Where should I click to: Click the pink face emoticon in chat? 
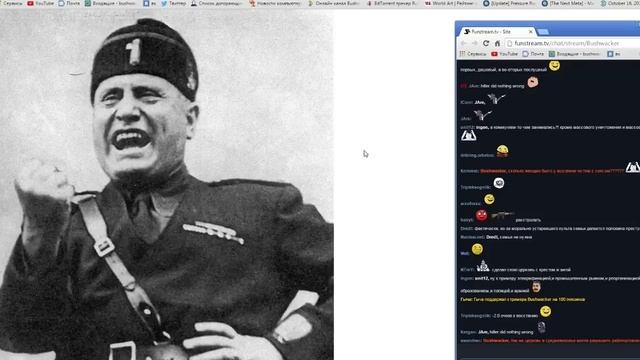coord(532,82)
